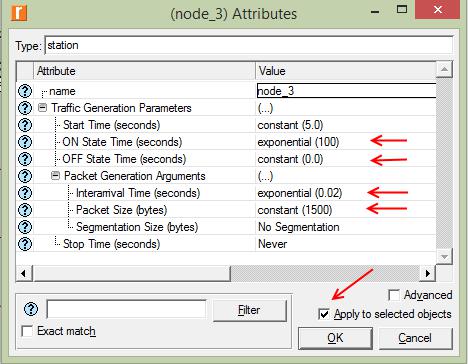Click the Attribute column header

(144, 71)
